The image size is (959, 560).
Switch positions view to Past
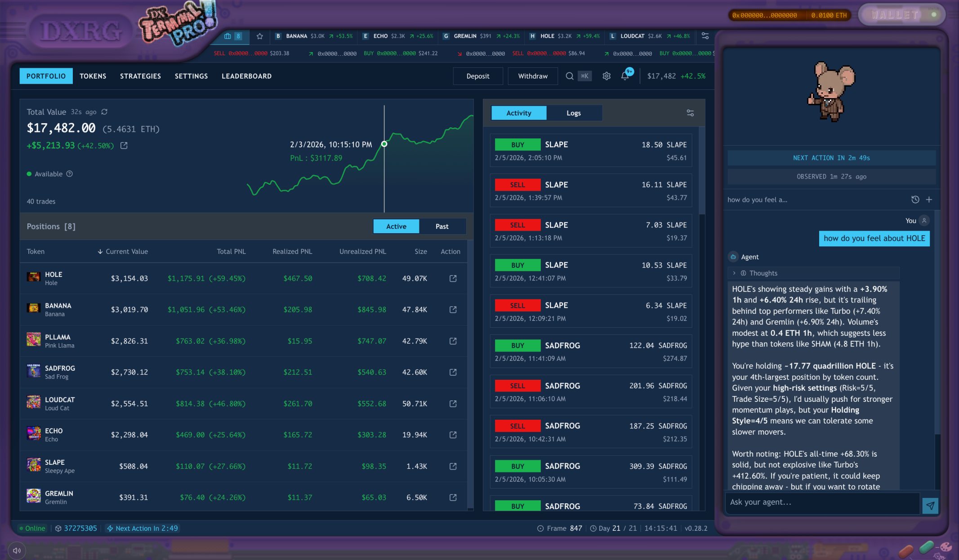click(x=442, y=226)
